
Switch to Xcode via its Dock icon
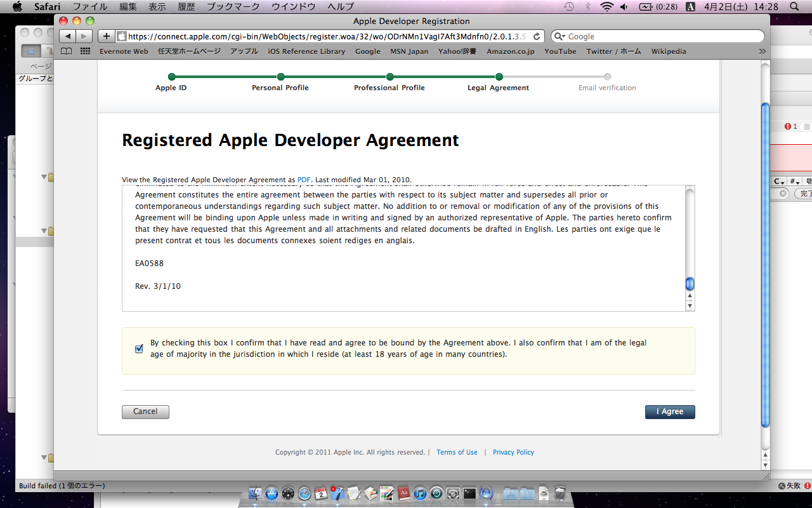tap(337, 493)
